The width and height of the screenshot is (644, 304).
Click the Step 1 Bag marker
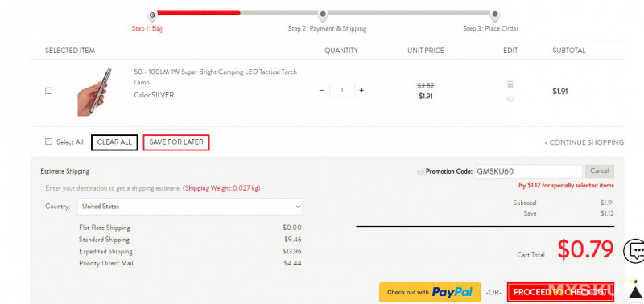[152, 15]
